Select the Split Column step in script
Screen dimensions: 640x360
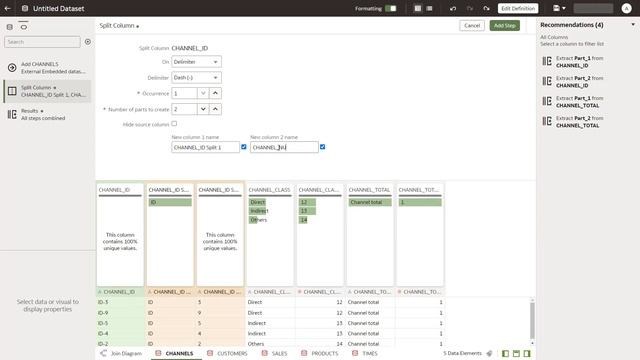[47, 91]
